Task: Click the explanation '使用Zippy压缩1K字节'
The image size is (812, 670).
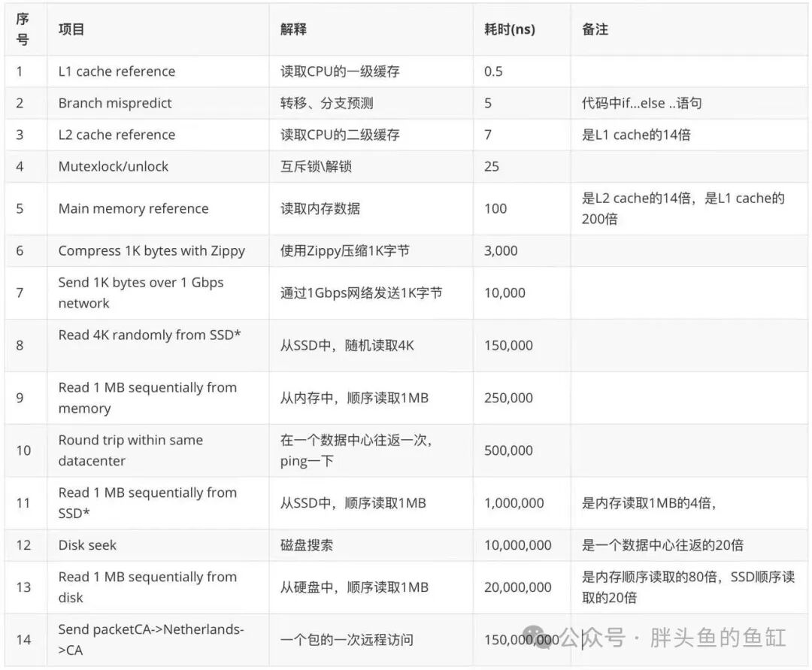Action: [345, 250]
